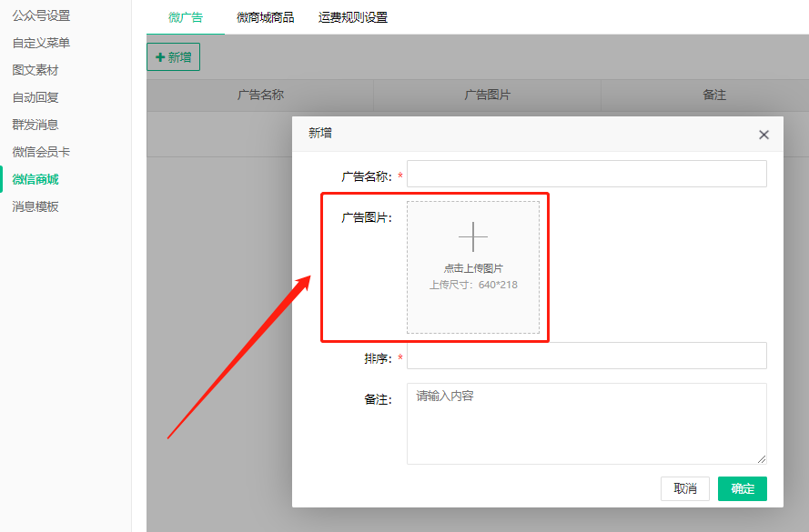Image resolution: width=809 pixels, height=532 pixels.
Task: Select 自定义菜单 in the sidebar
Action: [x=41, y=43]
